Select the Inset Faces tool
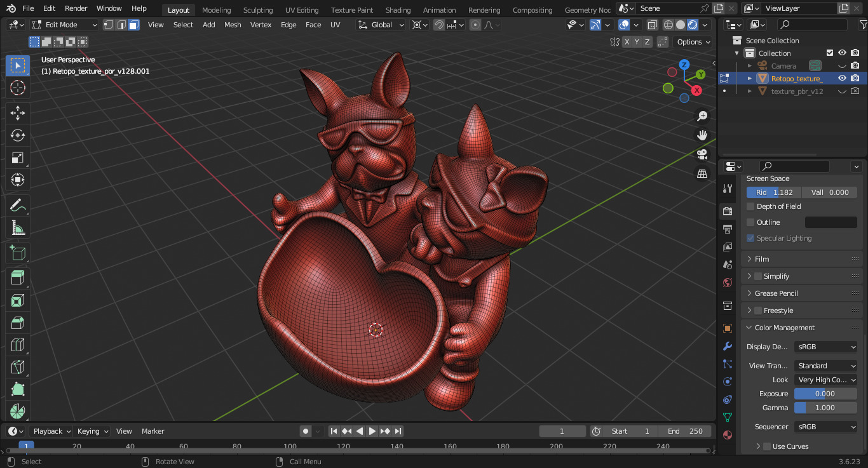The width and height of the screenshot is (868, 468). point(18,300)
